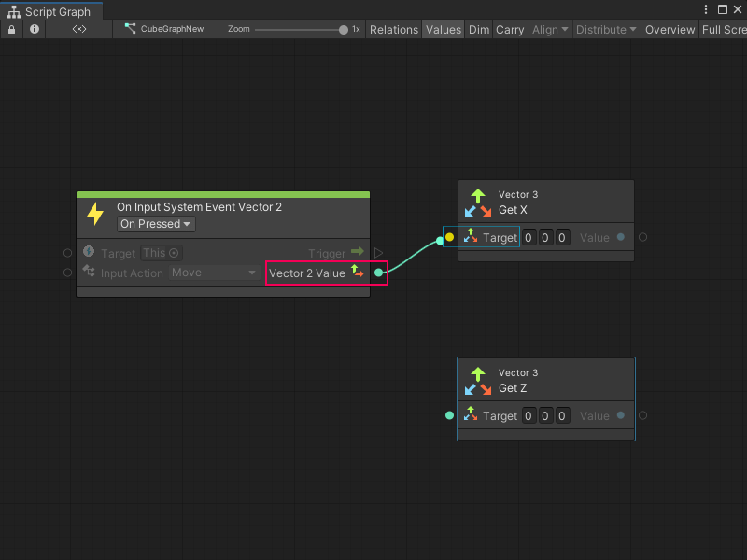Open the Align dropdown
The width and height of the screenshot is (747, 560).
549,29
